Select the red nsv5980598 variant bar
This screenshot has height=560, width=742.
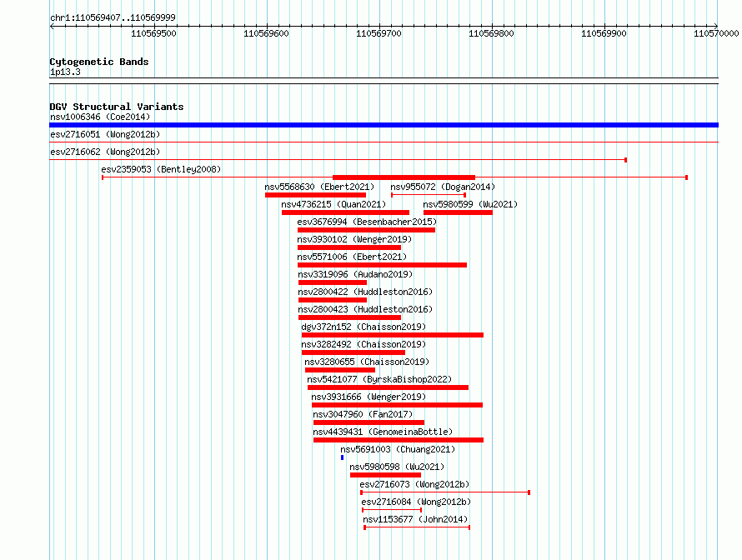pos(386,475)
